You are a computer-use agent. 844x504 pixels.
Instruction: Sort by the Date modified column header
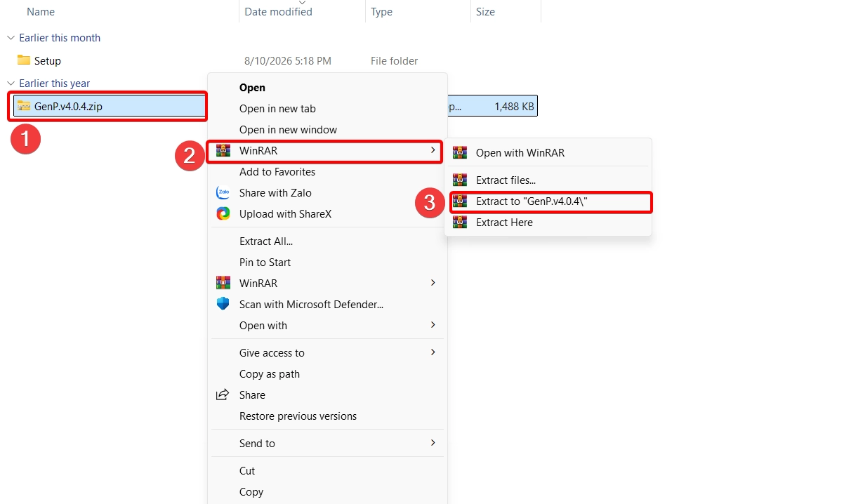click(x=278, y=12)
